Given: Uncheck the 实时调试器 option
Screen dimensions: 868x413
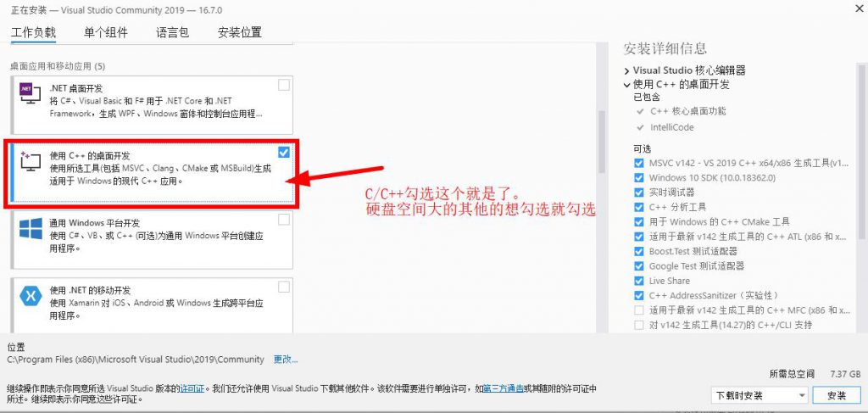Looking at the screenshot, I should coord(639,193).
